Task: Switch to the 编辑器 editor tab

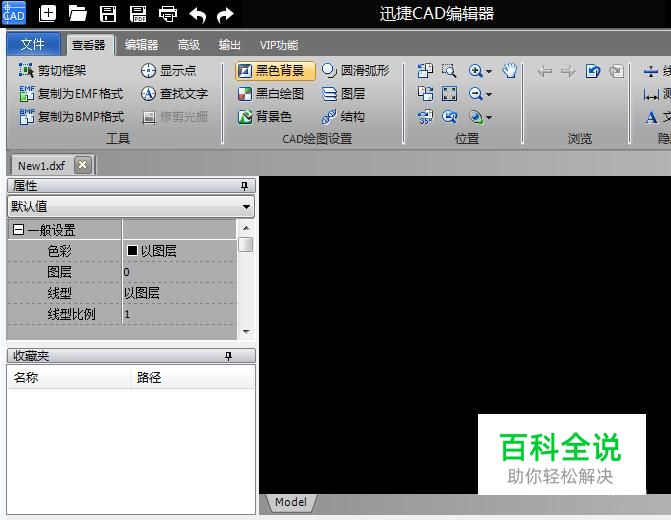Action: (x=141, y=45)
